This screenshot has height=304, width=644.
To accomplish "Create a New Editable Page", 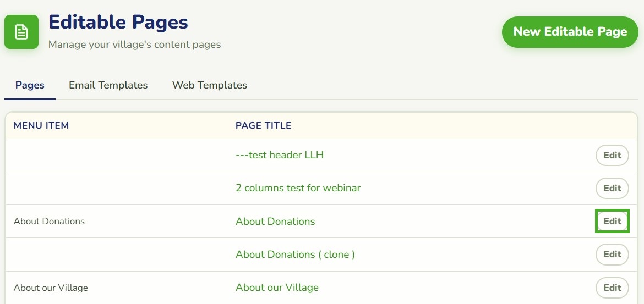I will [x=570, y=32].
